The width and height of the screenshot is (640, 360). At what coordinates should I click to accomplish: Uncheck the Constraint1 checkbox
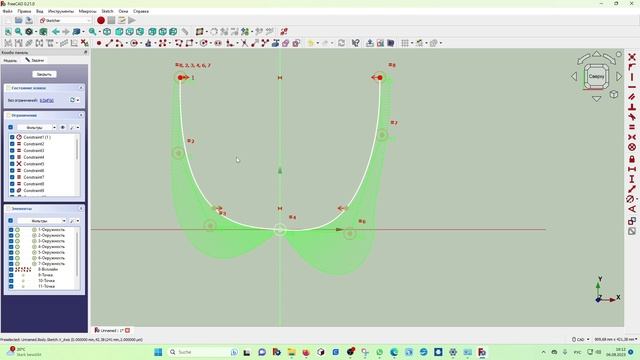12,137
